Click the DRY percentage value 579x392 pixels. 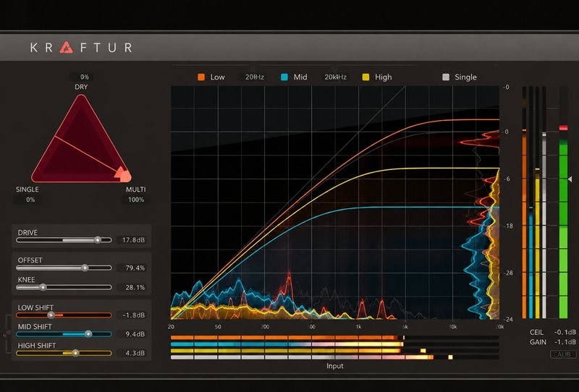[85, 77]
